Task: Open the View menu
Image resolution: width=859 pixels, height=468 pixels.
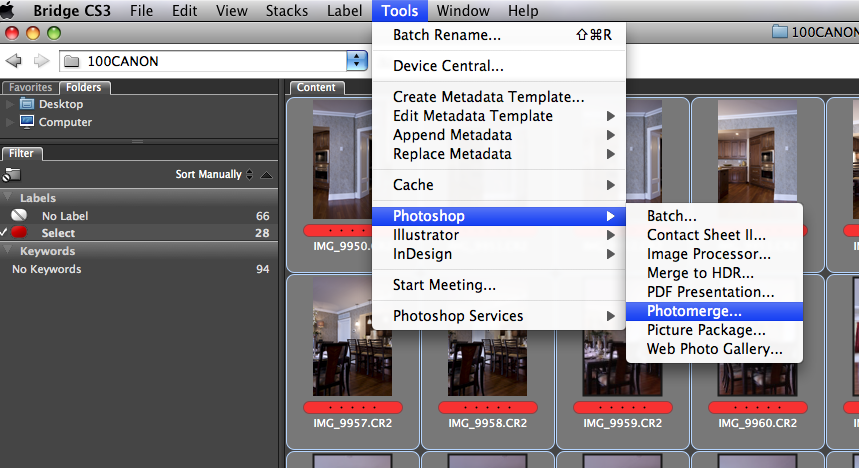Action: (x=232, y=10)
